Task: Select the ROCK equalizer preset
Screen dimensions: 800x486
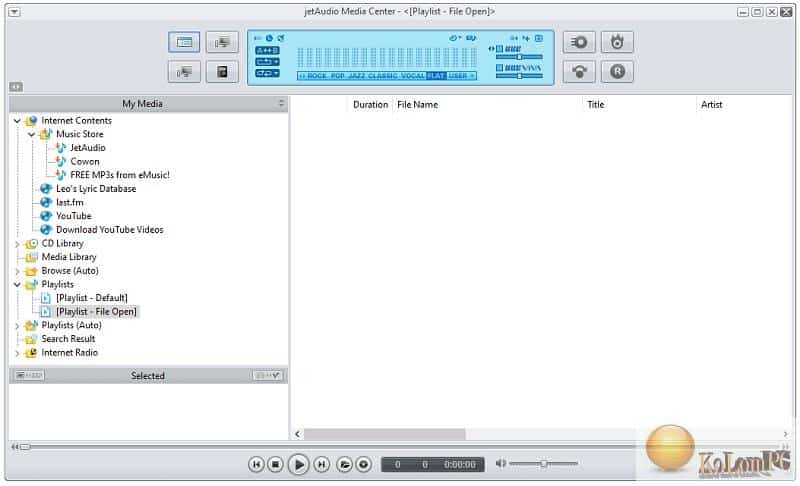Action: pyautogui.click(x=316, y=75)
